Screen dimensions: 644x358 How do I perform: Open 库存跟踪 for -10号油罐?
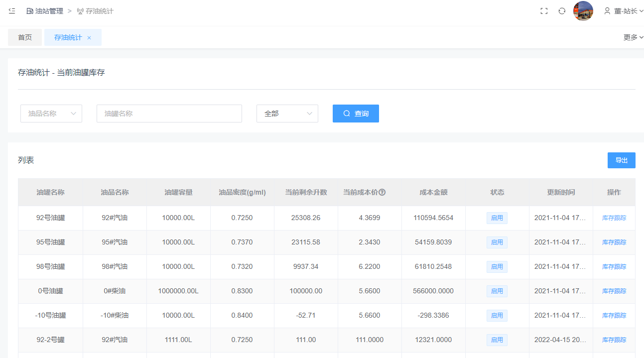[614, 316]
